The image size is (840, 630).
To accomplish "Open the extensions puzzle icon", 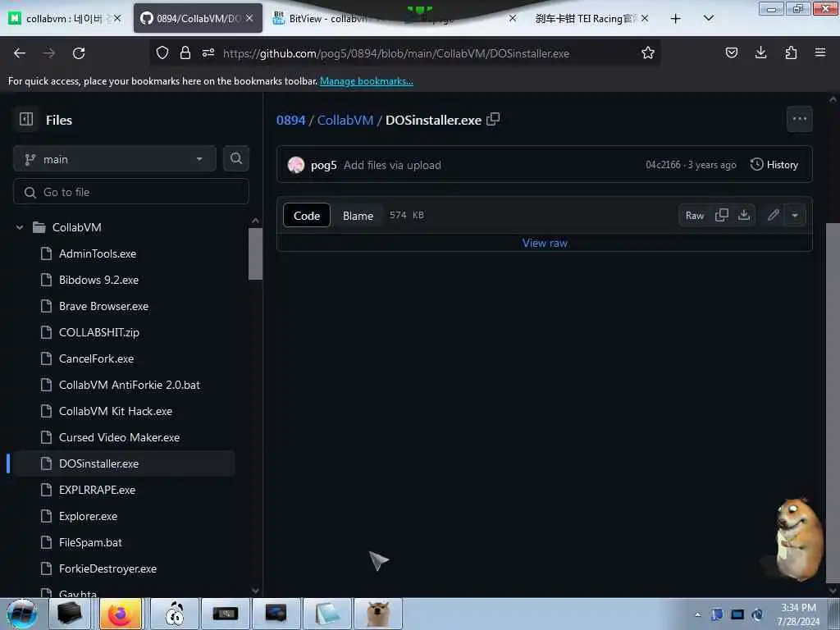I will point(791,52).
